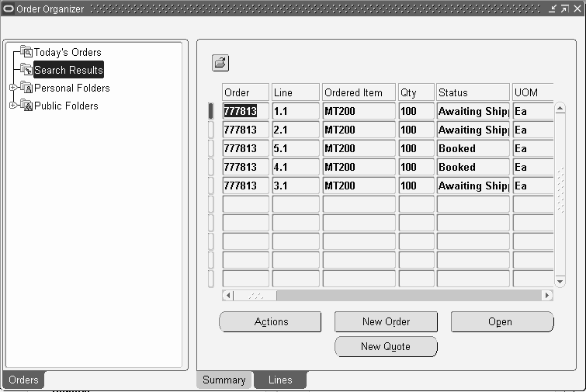Select the record indicator for line 4.1

pos(211,167)
